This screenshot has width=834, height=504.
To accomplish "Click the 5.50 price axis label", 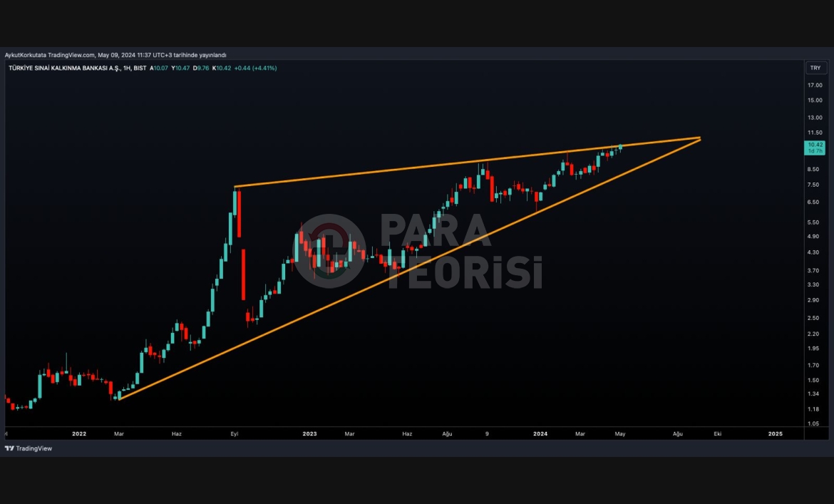I will [x=813, y=222].
